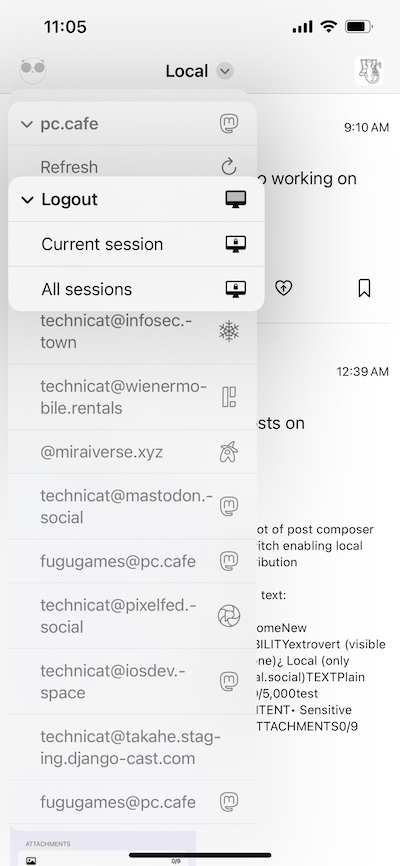The height and width of the screenshot is (866, 400).
Task: Select All sessions logout option
Action: (x=136, y=289)
